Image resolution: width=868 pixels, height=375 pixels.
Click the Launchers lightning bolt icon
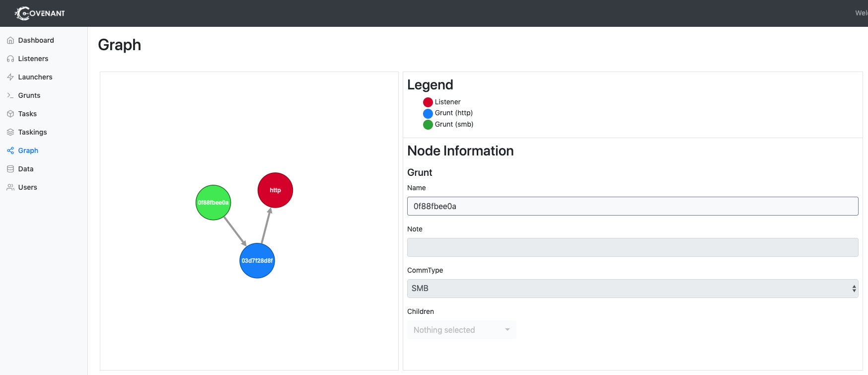10,77
